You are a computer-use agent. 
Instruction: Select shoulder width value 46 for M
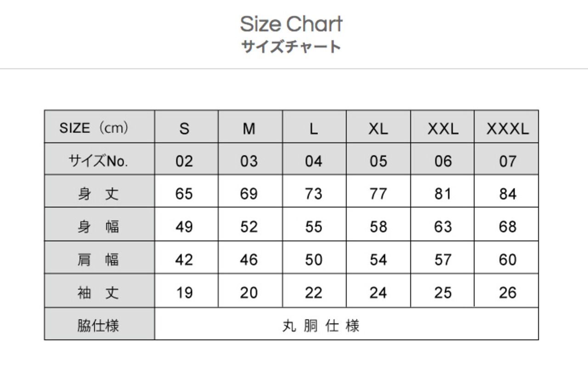(x=249, y=260)
